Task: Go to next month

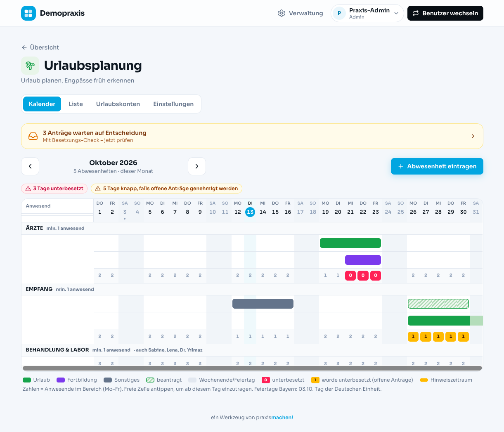Action: click(197, 166)
